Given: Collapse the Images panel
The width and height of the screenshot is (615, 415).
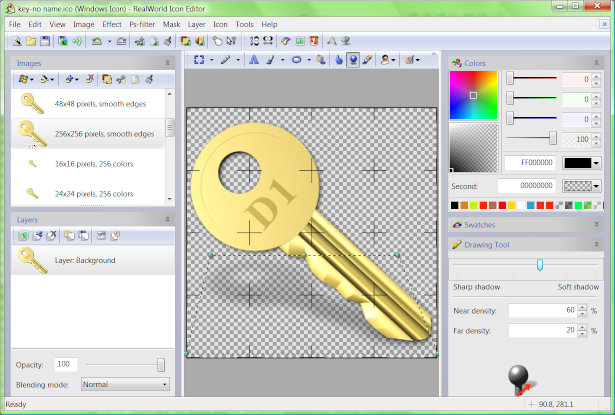Looking at the screenshot, I should click(x=167, y=63).
